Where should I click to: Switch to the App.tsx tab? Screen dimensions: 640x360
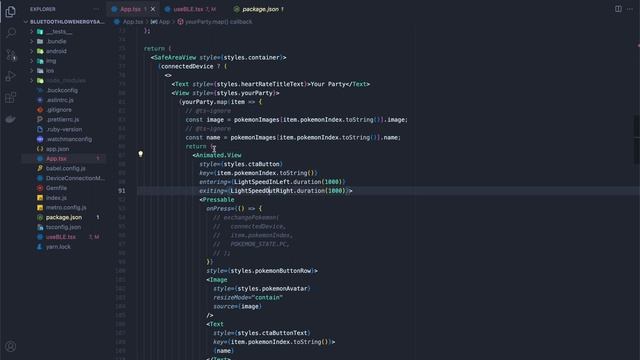point(131,9)
